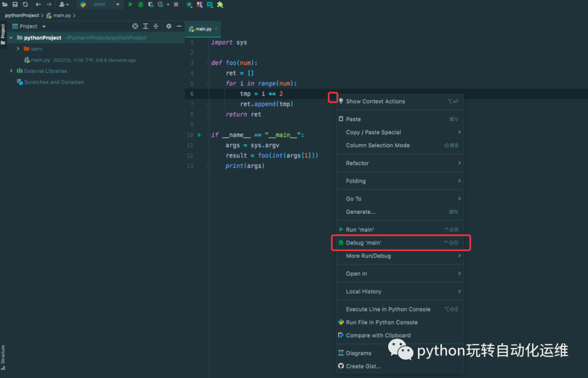
Task: Select Debug 'main' from context menu
Action: [364, 243]
